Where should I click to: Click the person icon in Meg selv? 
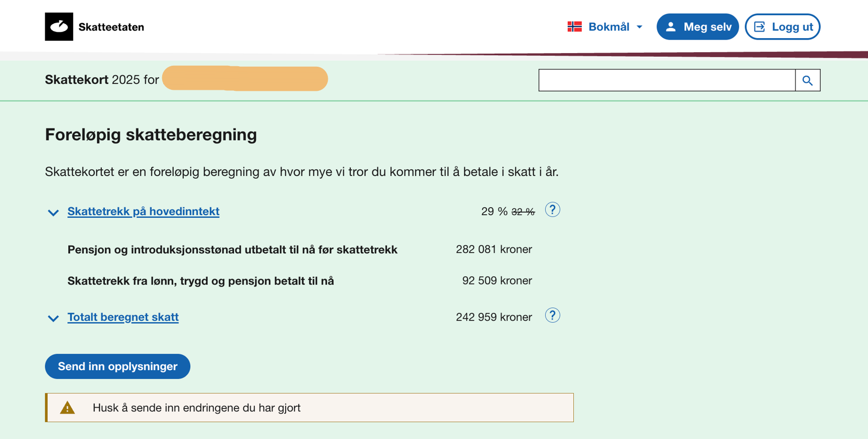pyautogui.click(x=671, y=27)
